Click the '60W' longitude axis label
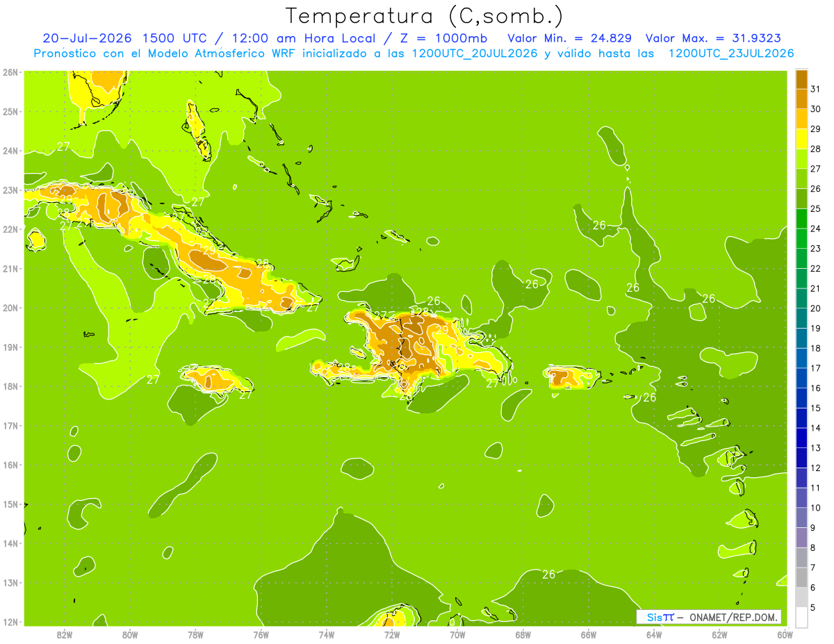This screenshot has width=834, height=644. click(784, 634)
